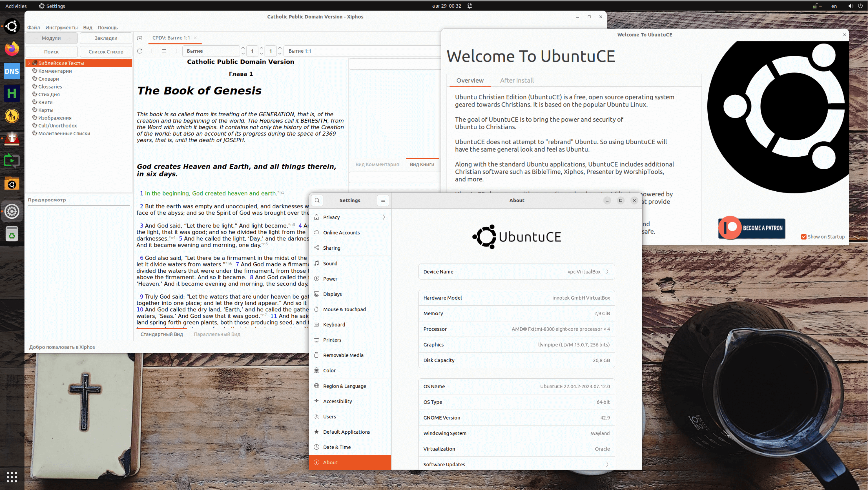Open volume indicator in top bar
This screenshot has width=868, height=490.
point(851,6)
